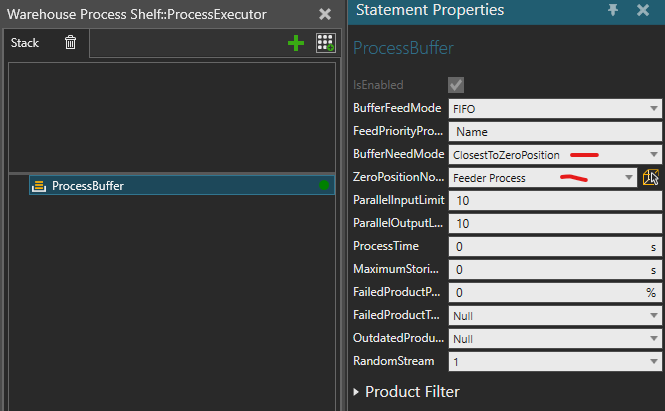
Task: Click the green status dot on ProcessBuffer
Action: pos(324,185)
